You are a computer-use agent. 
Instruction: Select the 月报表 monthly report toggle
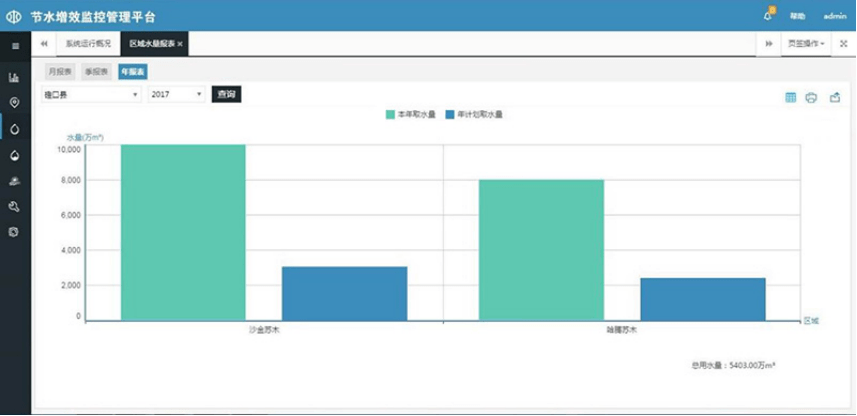(59, 72)
